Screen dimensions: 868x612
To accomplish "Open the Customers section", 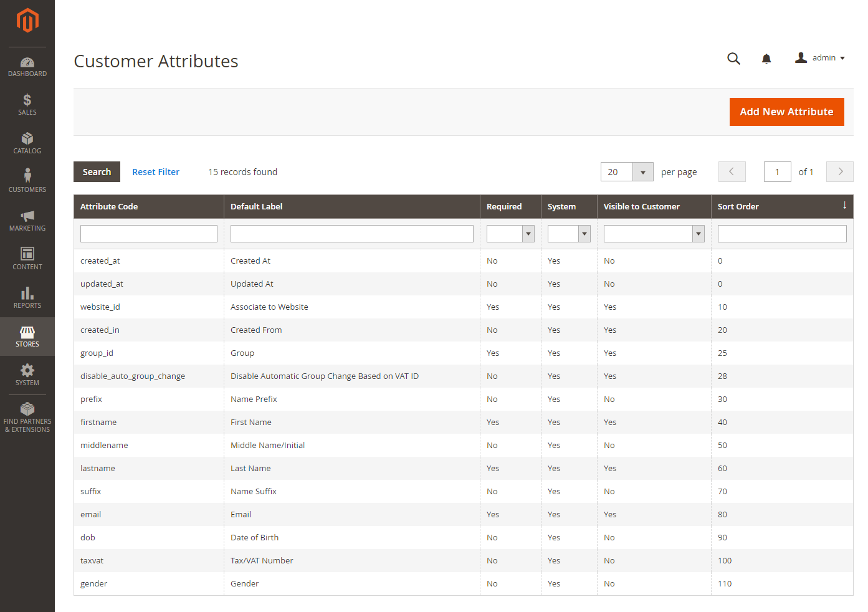I will point(27,181).
